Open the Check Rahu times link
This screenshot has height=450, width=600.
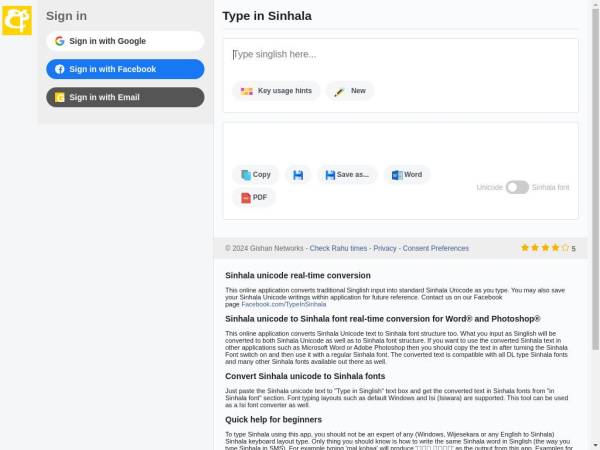[x=338, y=248]
